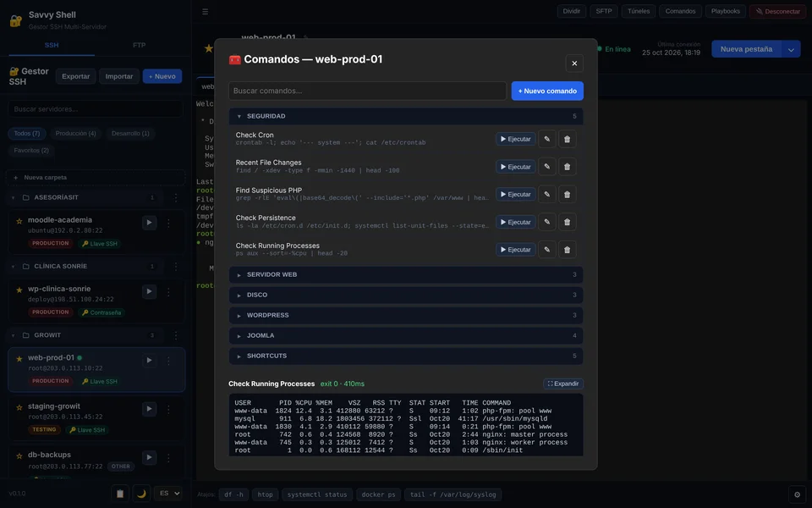
Task: Open the ES language dropdown
Action: [168, 494]
